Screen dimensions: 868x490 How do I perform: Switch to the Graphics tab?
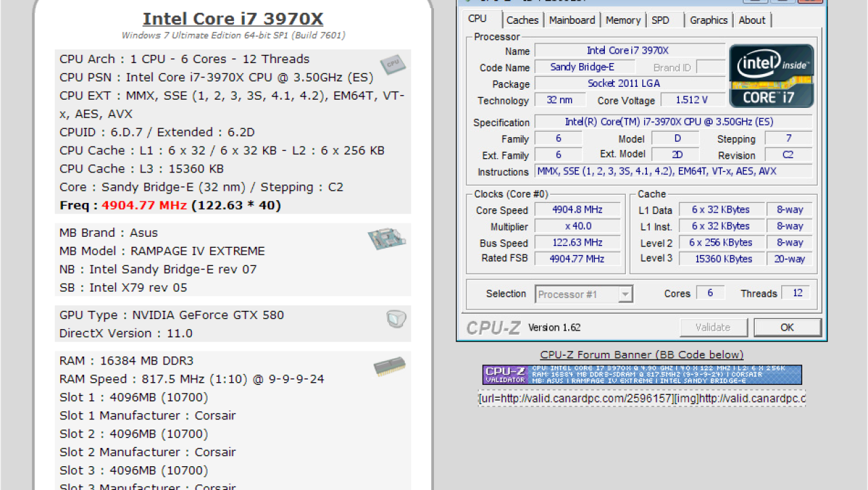point(709,20)
